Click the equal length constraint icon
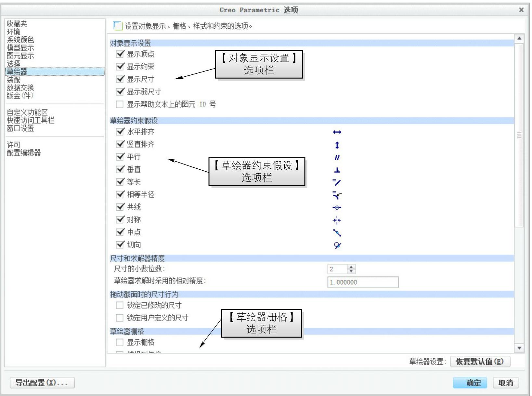532x396 pixels. point(337,182)
